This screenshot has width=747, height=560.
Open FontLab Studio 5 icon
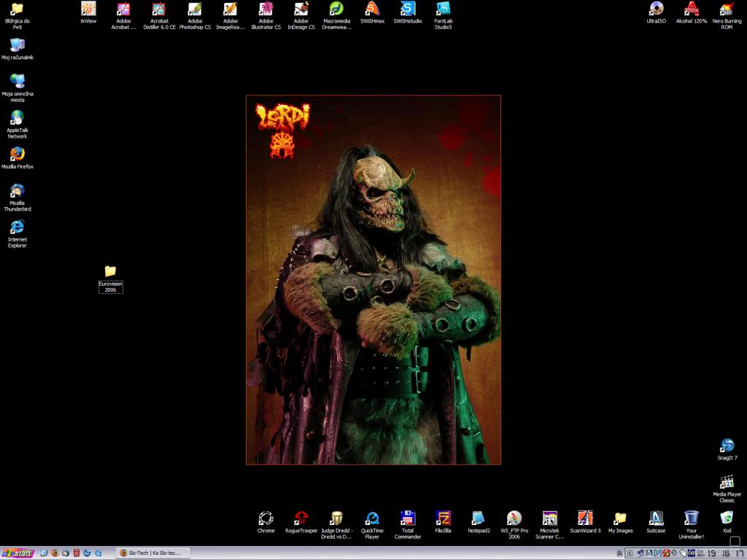443,16
